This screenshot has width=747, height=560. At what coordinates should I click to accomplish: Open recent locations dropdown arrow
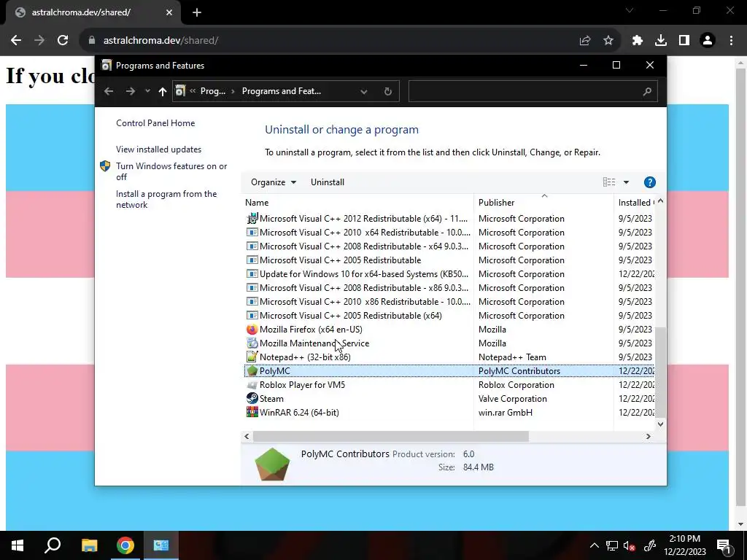tap(147, 91)
